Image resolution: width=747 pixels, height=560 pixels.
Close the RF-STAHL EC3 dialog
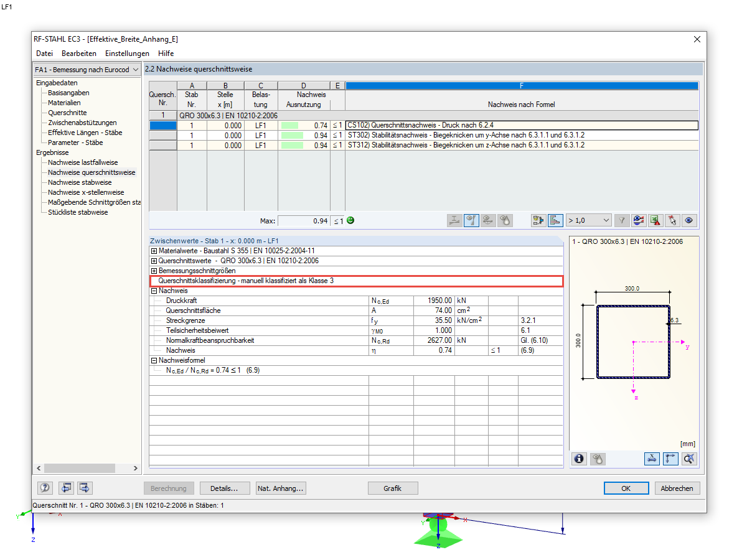pos(697,39)
